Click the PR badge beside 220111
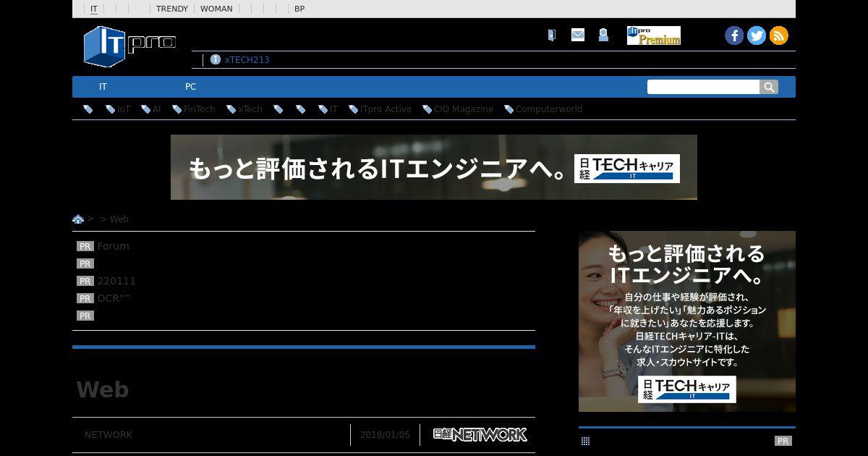The image size is (868, 456). (85, 281)
